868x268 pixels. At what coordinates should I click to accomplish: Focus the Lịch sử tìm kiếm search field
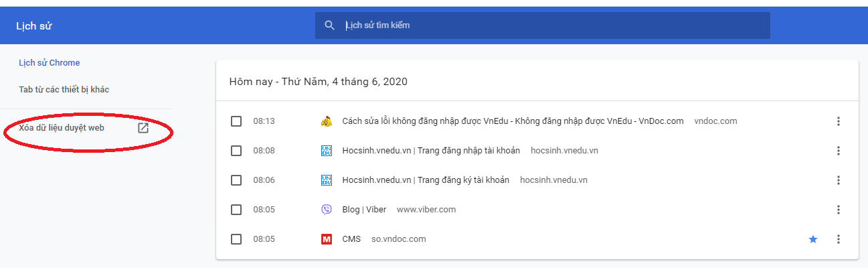point(543,25)
